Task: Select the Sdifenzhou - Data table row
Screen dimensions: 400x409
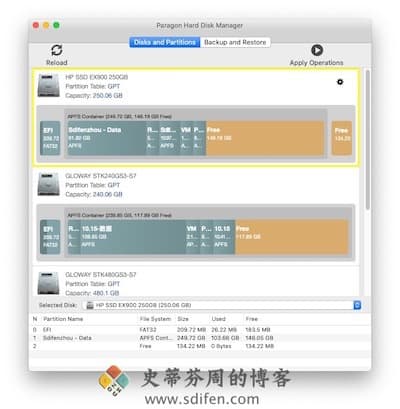Action: [x=200, y=338]
